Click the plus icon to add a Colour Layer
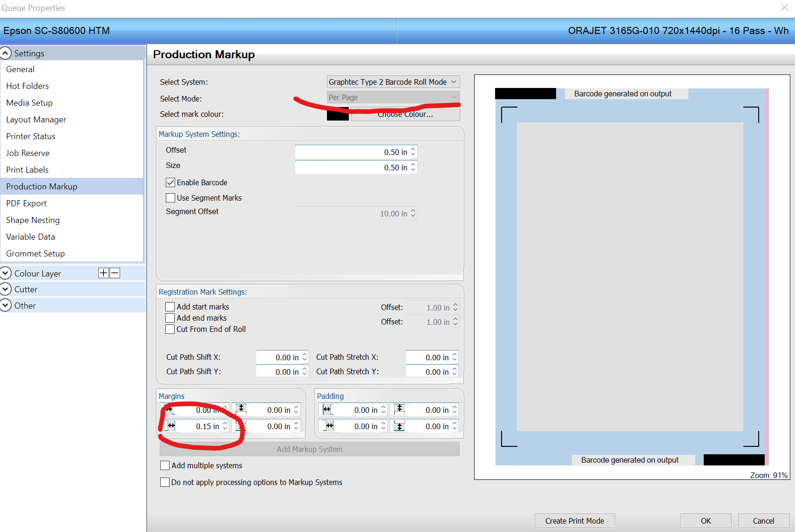The image size is (795, 532). click(103, 273)
